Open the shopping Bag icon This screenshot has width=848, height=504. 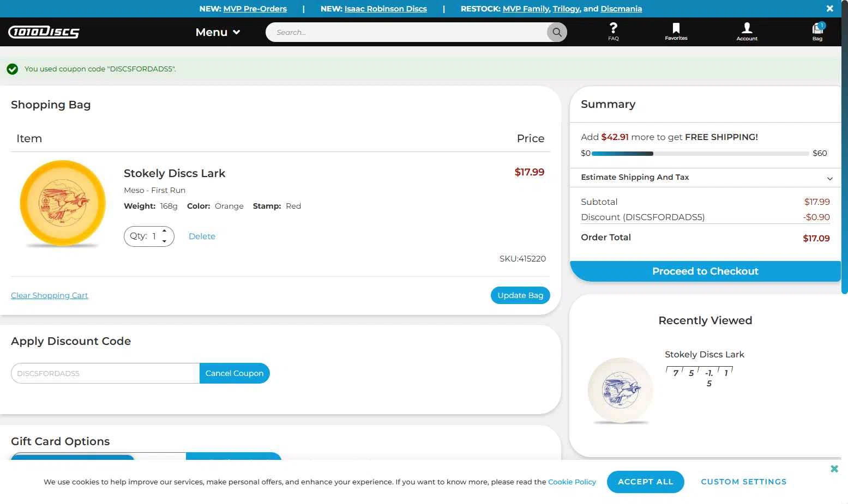coord(817,32)
